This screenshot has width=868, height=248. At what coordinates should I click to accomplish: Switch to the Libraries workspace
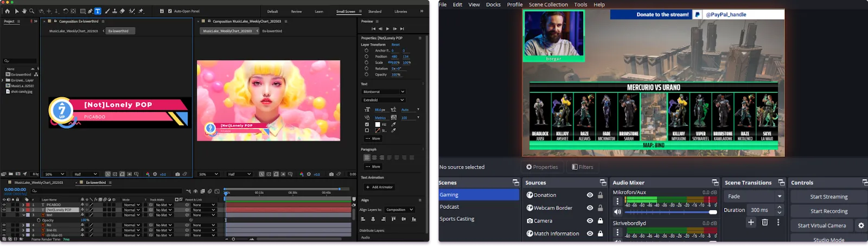click(x=401, y=11)
